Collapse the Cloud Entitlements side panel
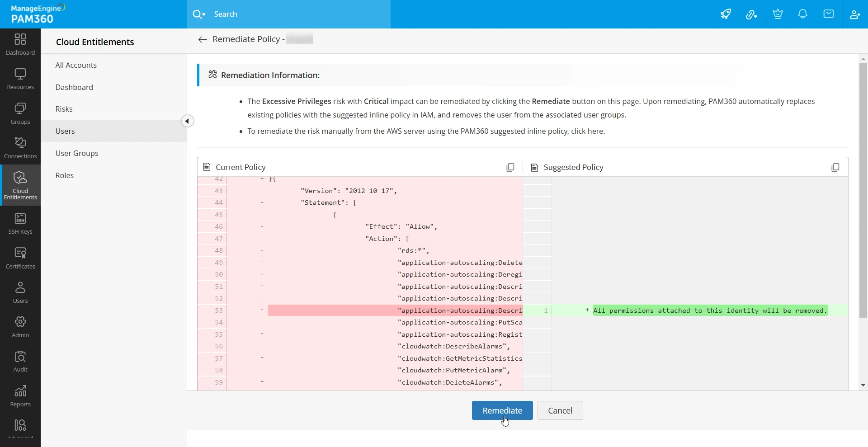The height and width of the screenshot is (447, 868). (187, 121)
